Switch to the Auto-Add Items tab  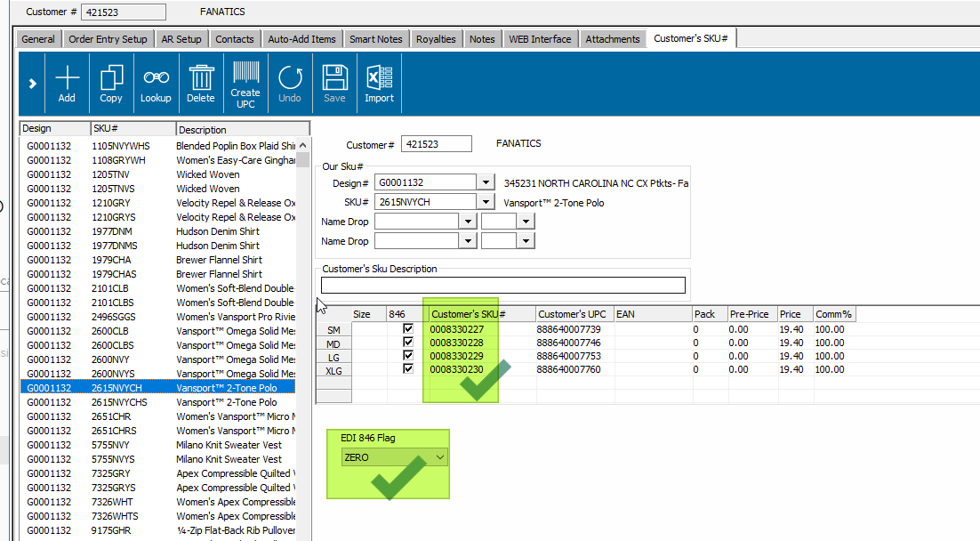(x=301, y=39)
